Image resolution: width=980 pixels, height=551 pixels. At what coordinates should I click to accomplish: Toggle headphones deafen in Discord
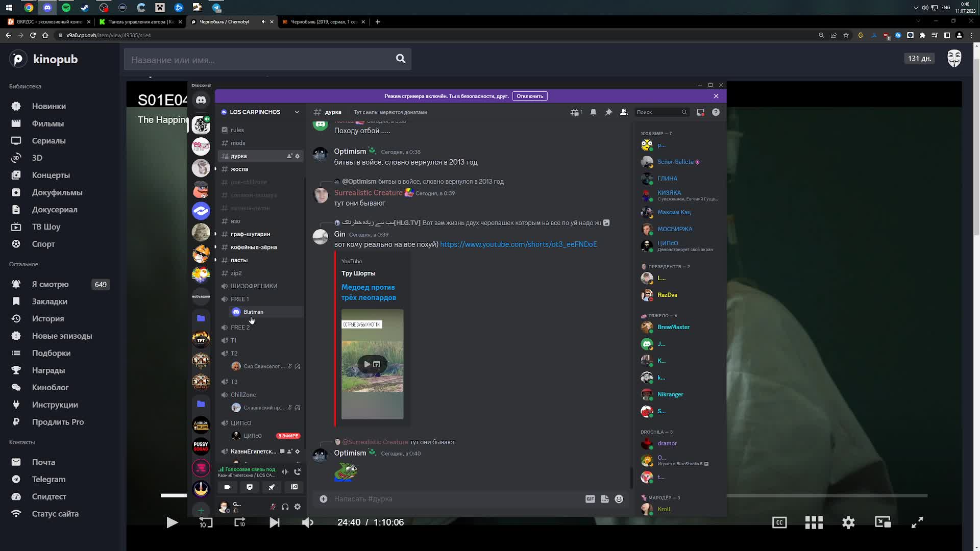pyautogui.click(x=285, y=507)
